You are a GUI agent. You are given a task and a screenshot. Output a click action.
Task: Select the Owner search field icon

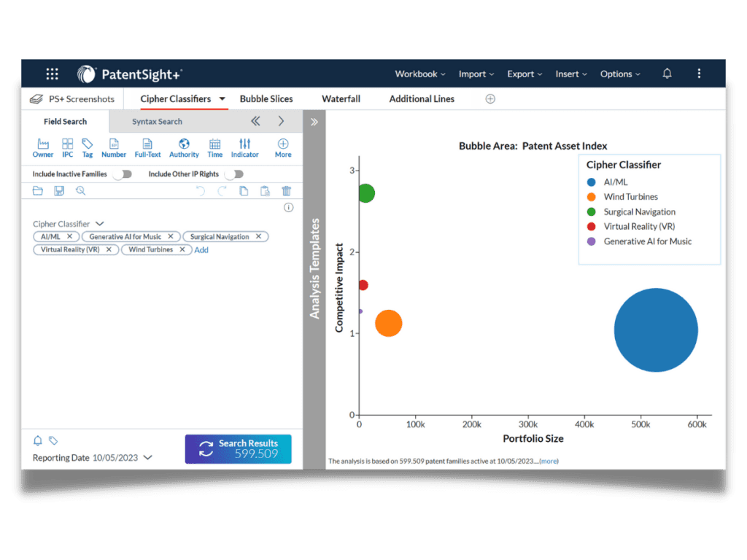pyautogui.click(x=43, y=148)
